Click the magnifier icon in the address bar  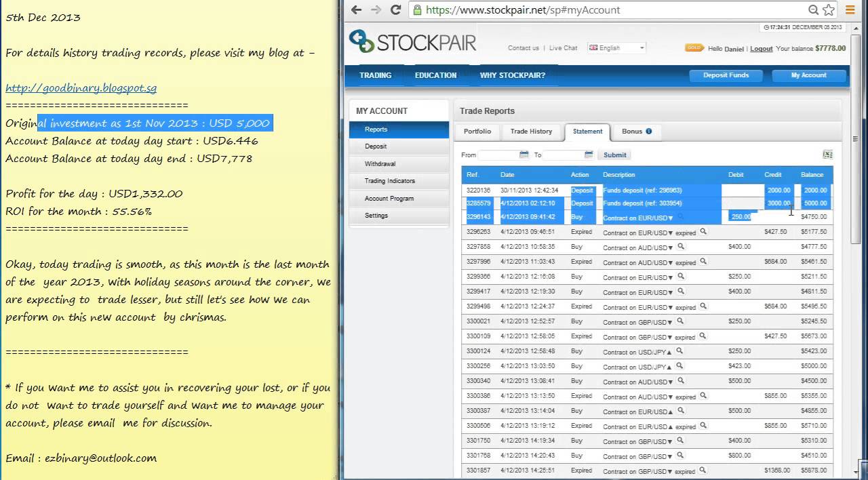tap(813, 10)
